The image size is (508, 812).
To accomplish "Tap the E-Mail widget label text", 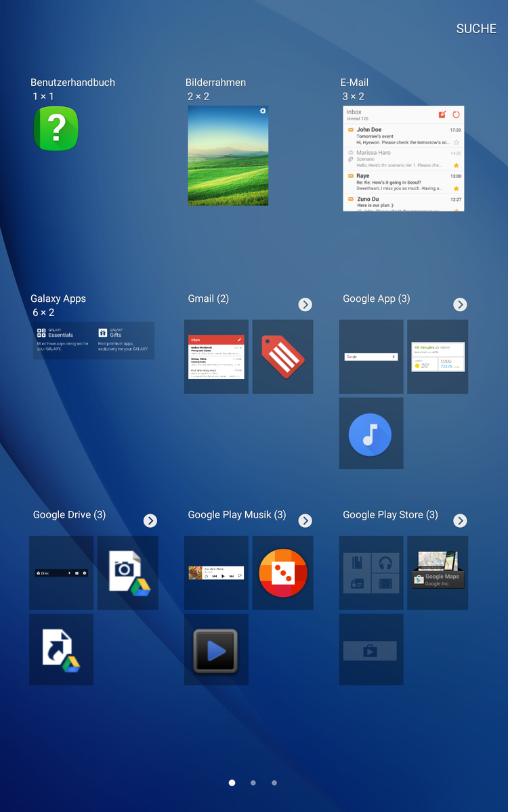I will point(354,83).
